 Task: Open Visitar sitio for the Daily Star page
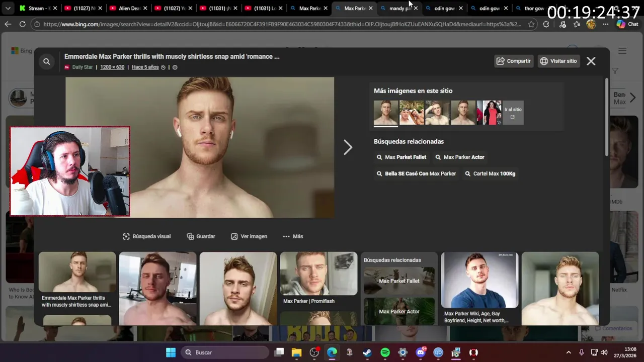558,61
